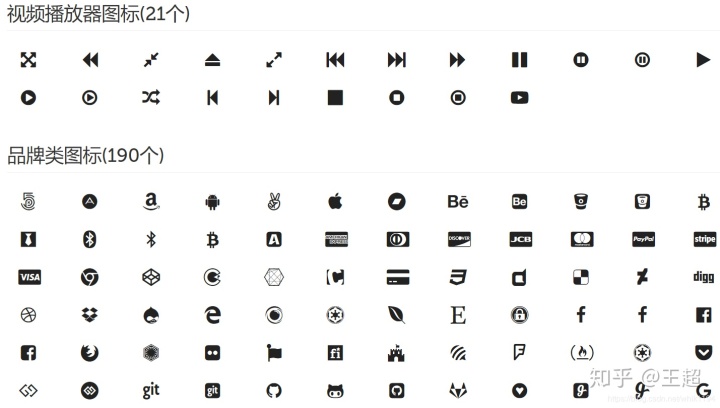
Task: Click the Visa card icon
Action: point(29,277)
